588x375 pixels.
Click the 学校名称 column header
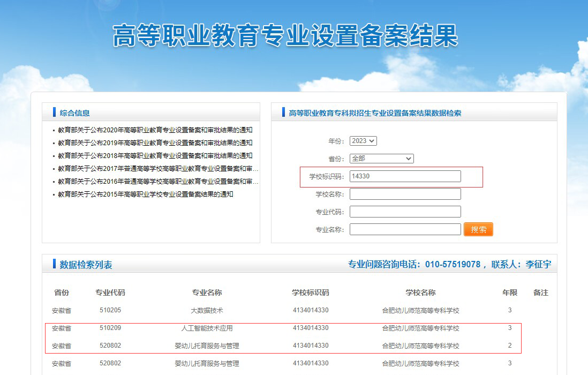(x=420, y=292)
